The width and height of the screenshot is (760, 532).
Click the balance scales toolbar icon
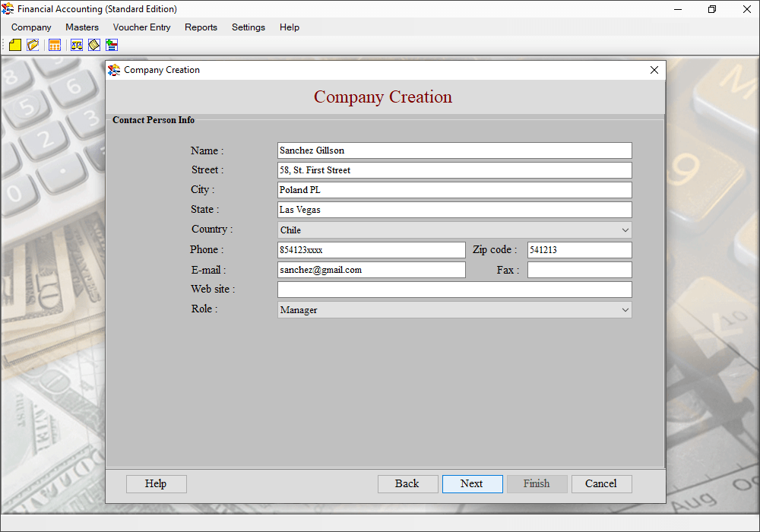point(77,45)
